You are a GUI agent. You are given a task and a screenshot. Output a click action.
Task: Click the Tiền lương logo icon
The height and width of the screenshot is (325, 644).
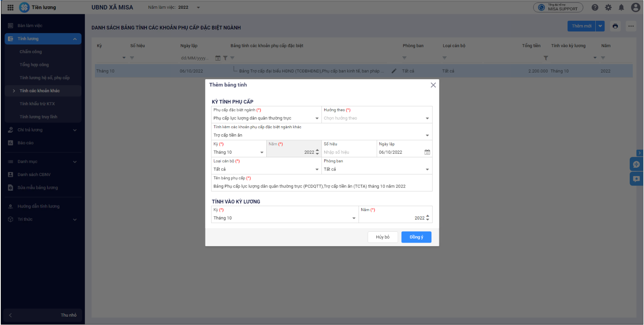[x=24, y=7]
